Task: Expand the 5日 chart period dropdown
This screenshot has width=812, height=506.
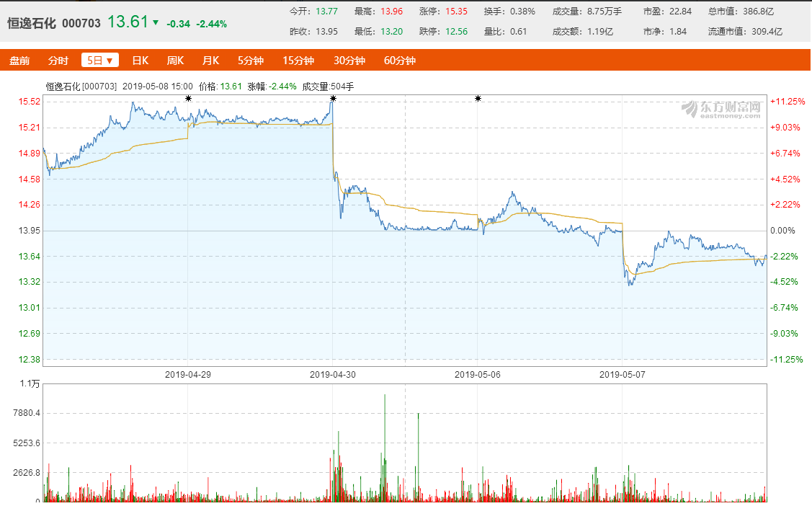Action: point(100,61)
